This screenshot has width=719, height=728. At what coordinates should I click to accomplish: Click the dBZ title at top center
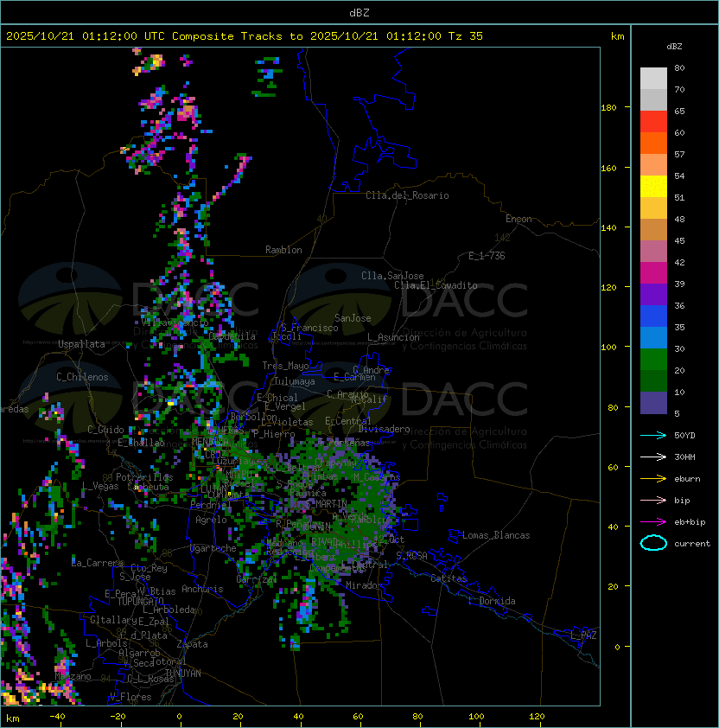359,13
